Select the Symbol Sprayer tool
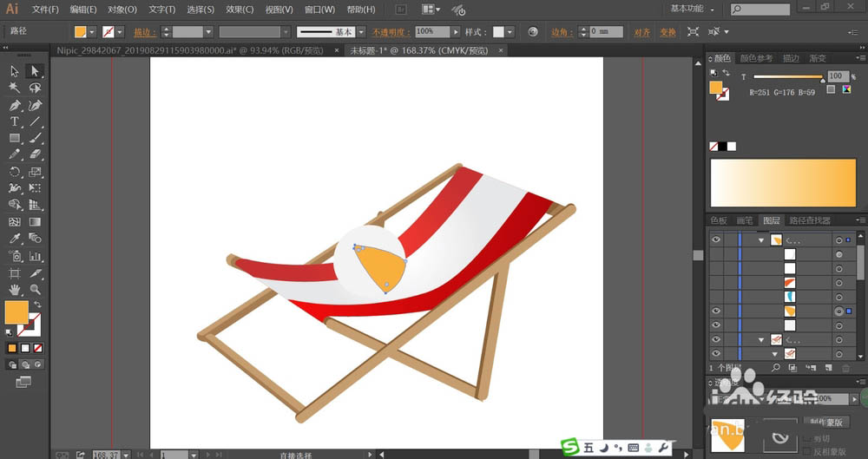Image resolution: width=868 pixels, height=459 pixels. (x=15, y=256)
